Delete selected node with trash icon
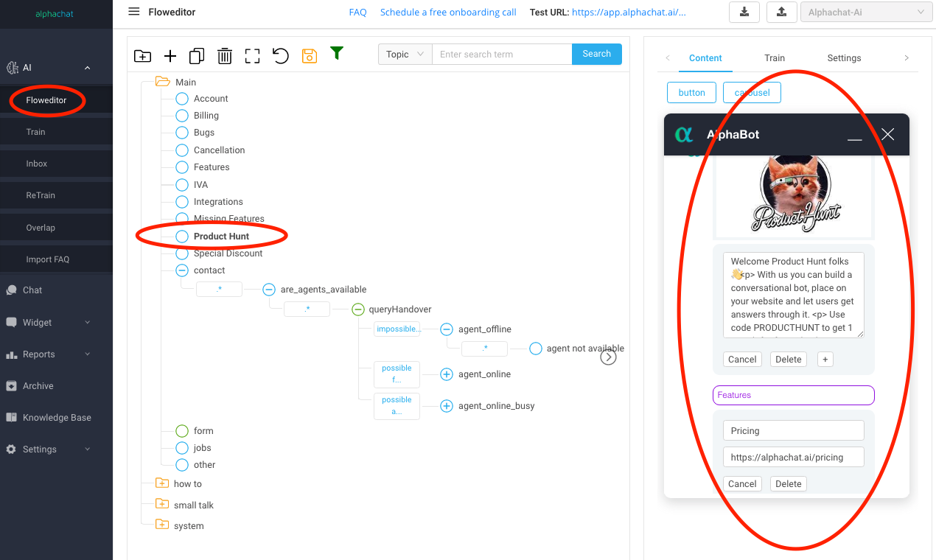 pos(225,56)
